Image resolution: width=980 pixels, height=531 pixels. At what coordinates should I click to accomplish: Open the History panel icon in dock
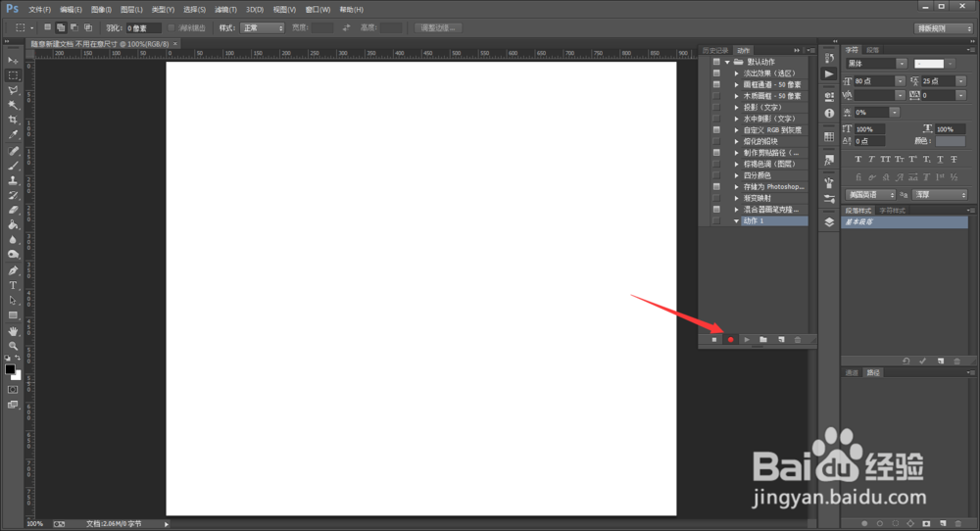tap(829, 58)
